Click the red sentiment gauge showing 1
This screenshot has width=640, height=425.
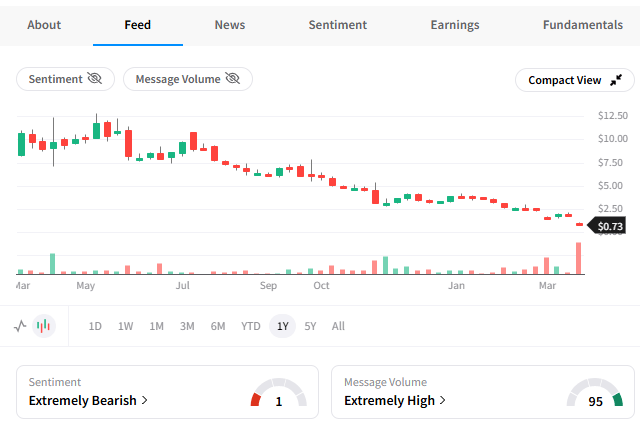pyautogui.click(x=277, y=393)
